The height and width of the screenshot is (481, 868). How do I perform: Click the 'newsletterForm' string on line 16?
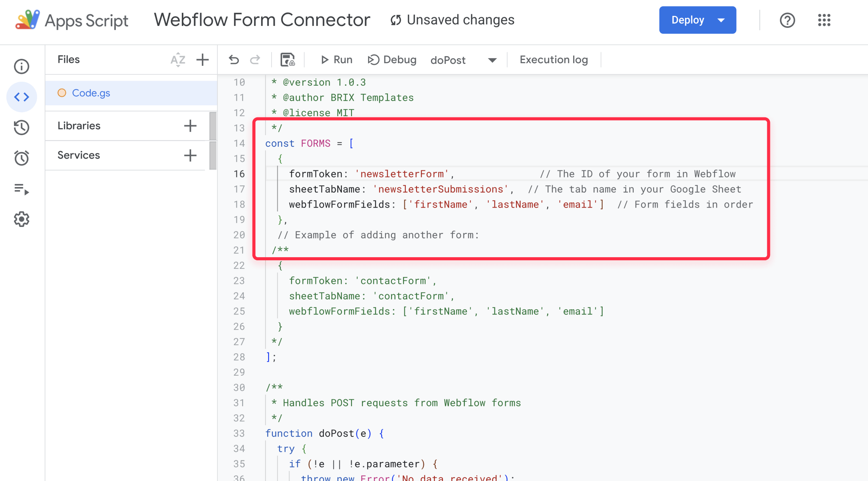pos(402,174)
